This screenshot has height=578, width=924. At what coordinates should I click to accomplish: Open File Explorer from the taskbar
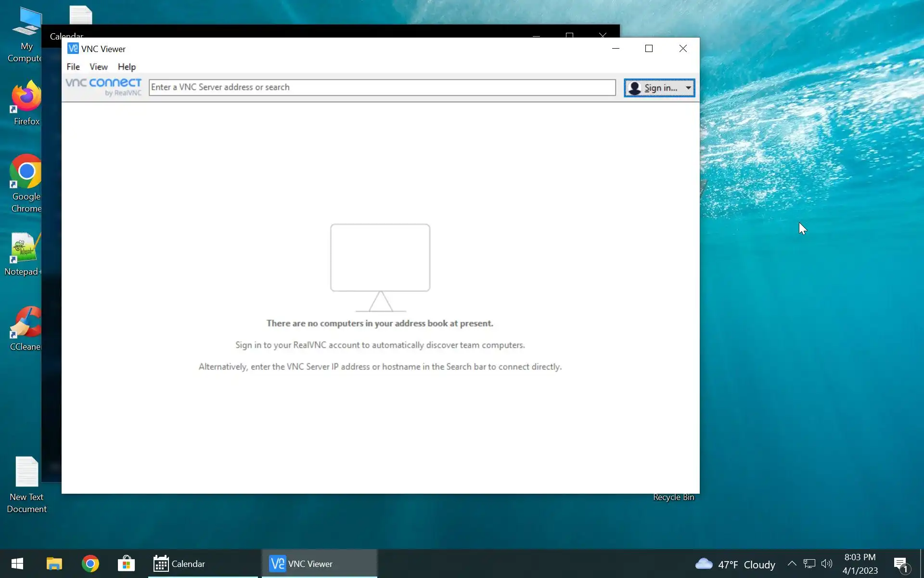pyautogui.click(x=54, y=564)
